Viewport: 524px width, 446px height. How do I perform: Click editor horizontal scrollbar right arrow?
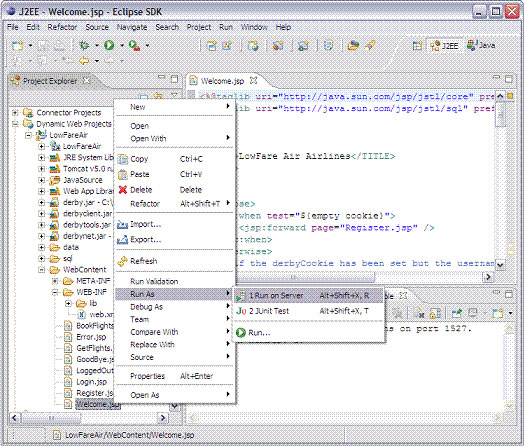click(488, 277)
